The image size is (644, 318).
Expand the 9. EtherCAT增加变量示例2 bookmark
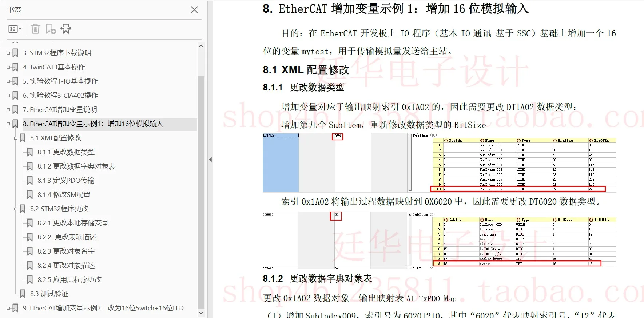(8, 308)
